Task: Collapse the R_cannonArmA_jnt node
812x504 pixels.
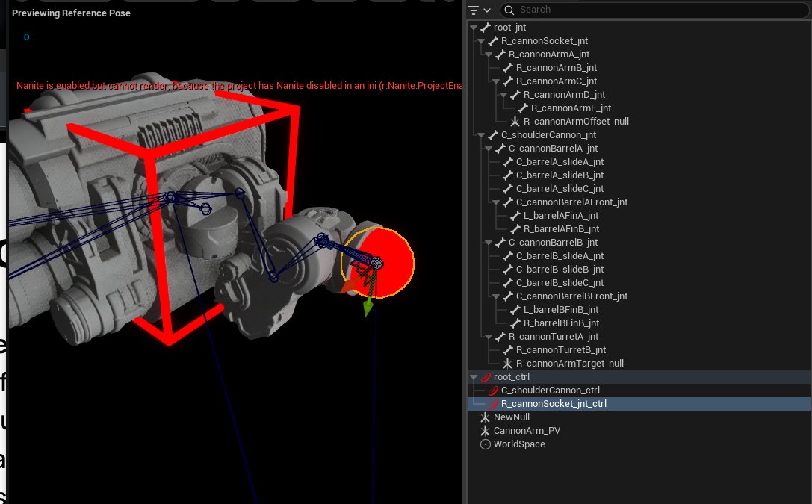Action: coord(489,55)
